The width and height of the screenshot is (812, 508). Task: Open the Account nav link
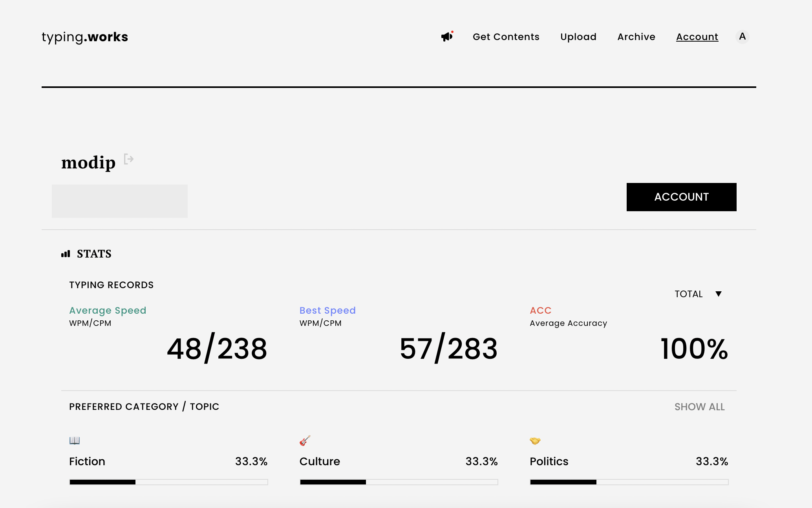[697, 37]
